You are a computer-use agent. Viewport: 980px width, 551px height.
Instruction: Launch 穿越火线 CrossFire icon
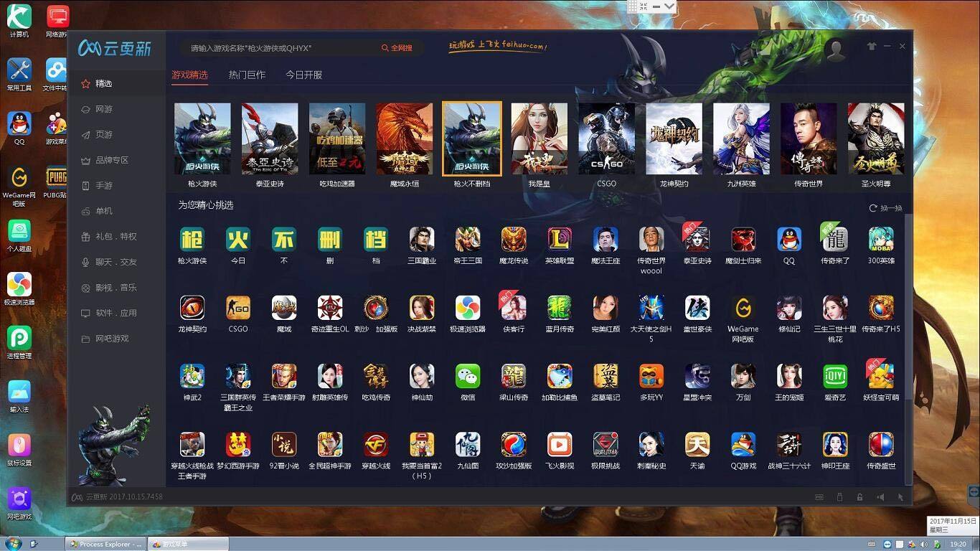coord(376,444)
